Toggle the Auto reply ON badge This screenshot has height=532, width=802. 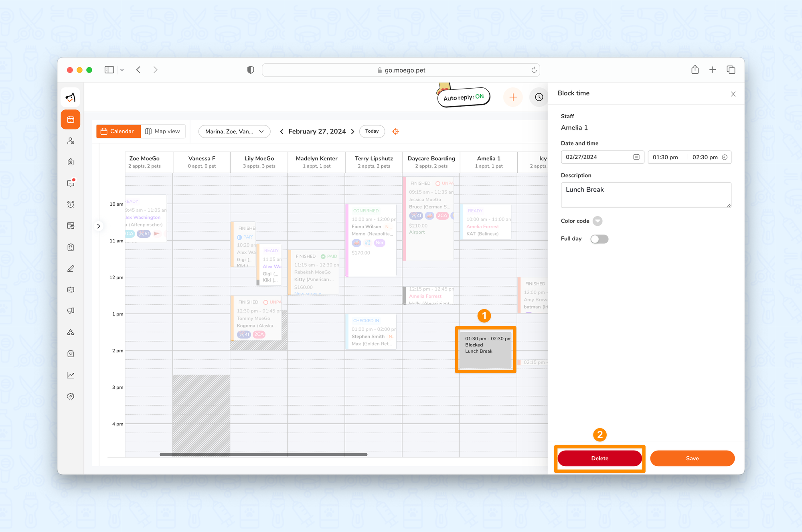(464, 97)
